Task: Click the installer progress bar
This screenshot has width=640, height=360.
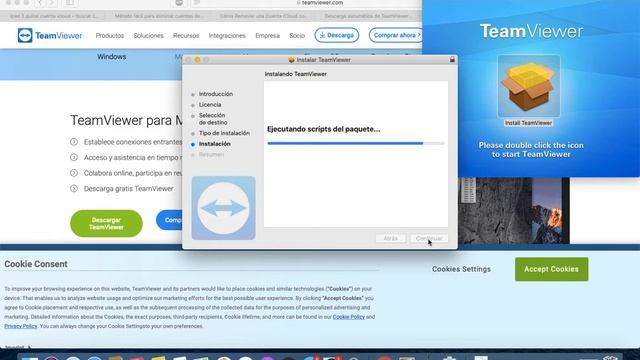Action: (x=356, y=143)
